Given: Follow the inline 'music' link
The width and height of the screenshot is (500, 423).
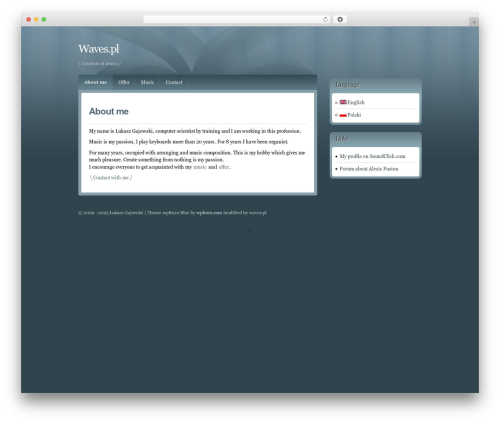Looking at the screenshot, I should point(200,167).
